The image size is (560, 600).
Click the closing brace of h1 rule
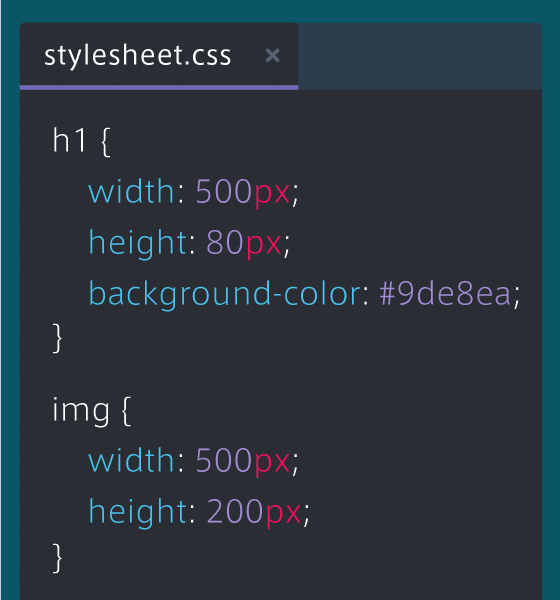pos(57,338)
